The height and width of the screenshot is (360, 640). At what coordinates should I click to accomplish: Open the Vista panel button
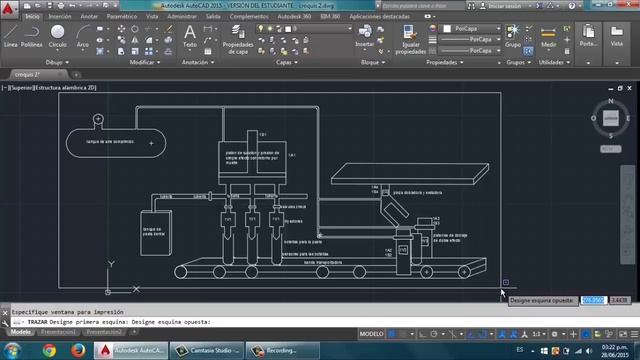[x=617, y=36]
